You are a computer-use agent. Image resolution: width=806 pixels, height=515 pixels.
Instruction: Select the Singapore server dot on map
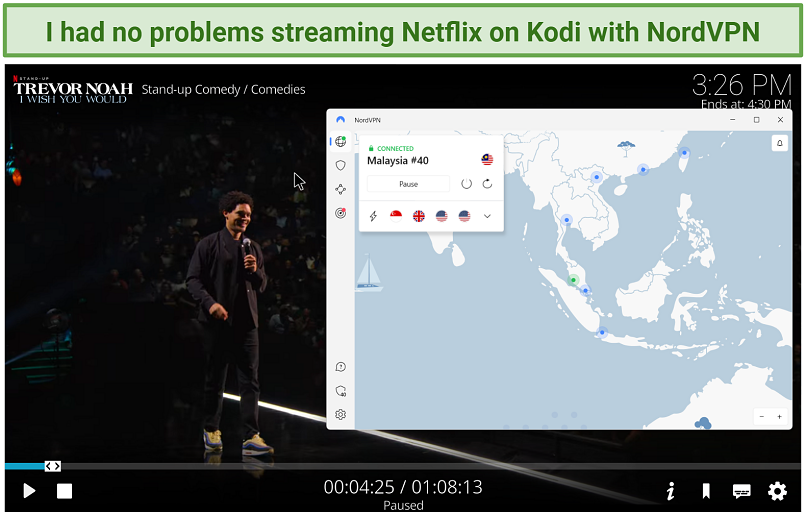(x=585, y=291)
